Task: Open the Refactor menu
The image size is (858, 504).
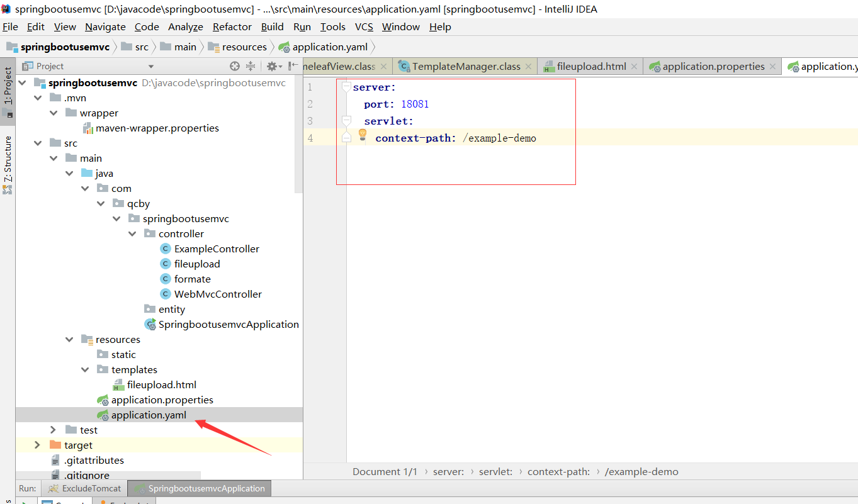Action: coord(232,26)
